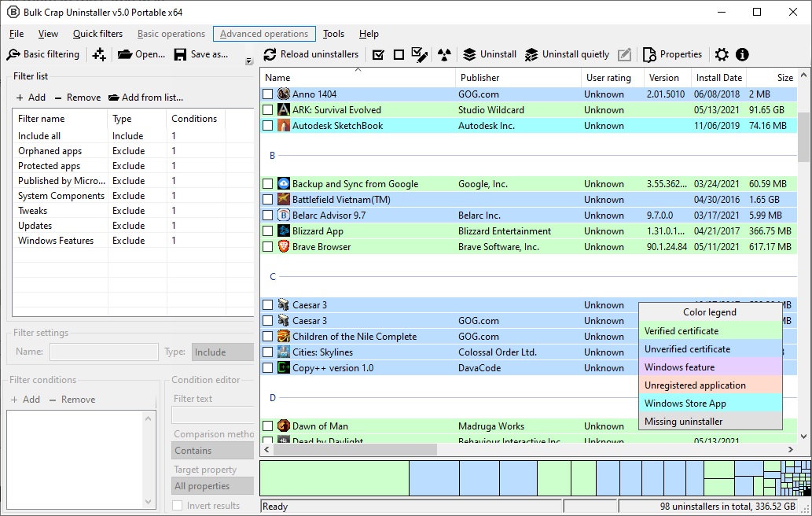Screen dimensions: 812x516
Task: Click the Invert selection toolbar icon
Action: [420, 54]
